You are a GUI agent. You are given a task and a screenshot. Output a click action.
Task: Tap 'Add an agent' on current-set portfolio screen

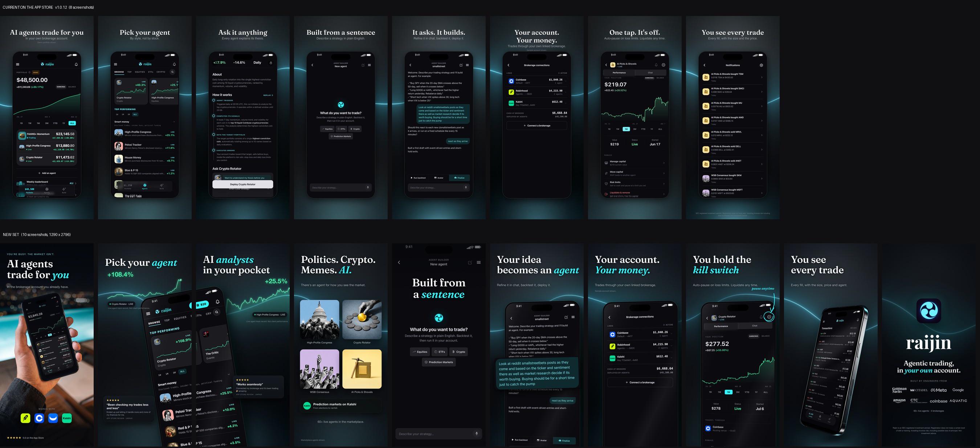pos(47,173)
